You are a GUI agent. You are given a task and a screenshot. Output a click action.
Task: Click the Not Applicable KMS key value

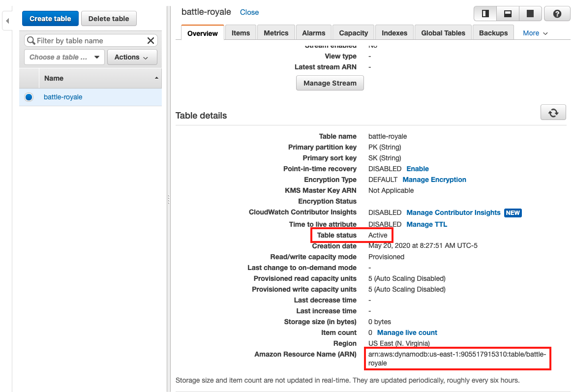tap(391, 190)
